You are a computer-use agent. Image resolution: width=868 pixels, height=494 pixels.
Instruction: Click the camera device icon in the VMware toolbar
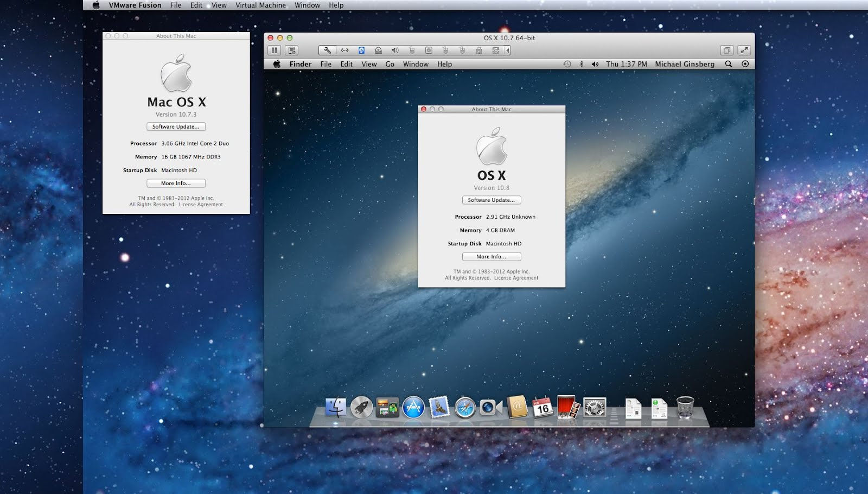[429, 50]
